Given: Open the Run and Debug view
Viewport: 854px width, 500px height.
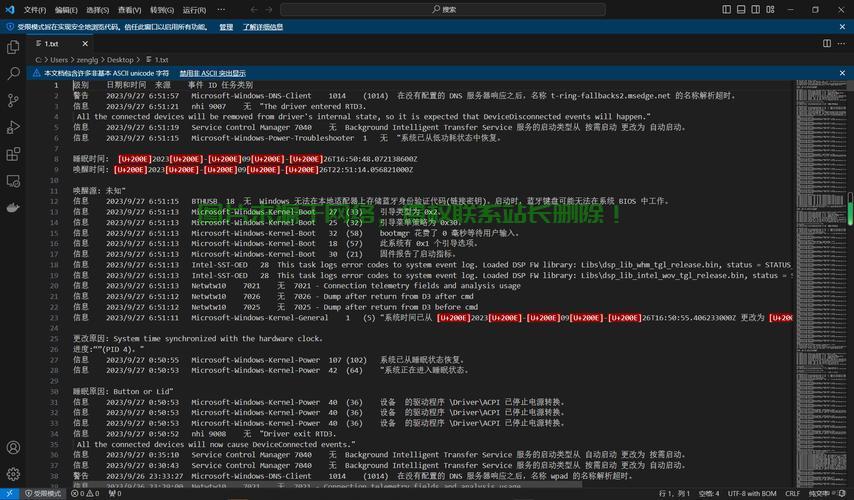Looking at the screenshot, I should [x=13, y=127].
